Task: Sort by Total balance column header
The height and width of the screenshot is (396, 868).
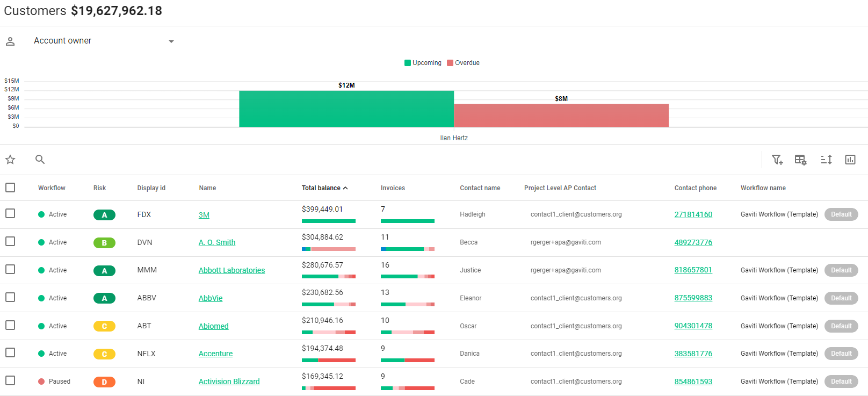Action: (321, 188)
